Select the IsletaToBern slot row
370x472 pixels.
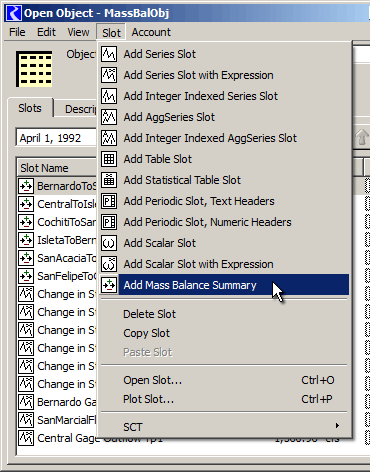click(x=57, y=240)
